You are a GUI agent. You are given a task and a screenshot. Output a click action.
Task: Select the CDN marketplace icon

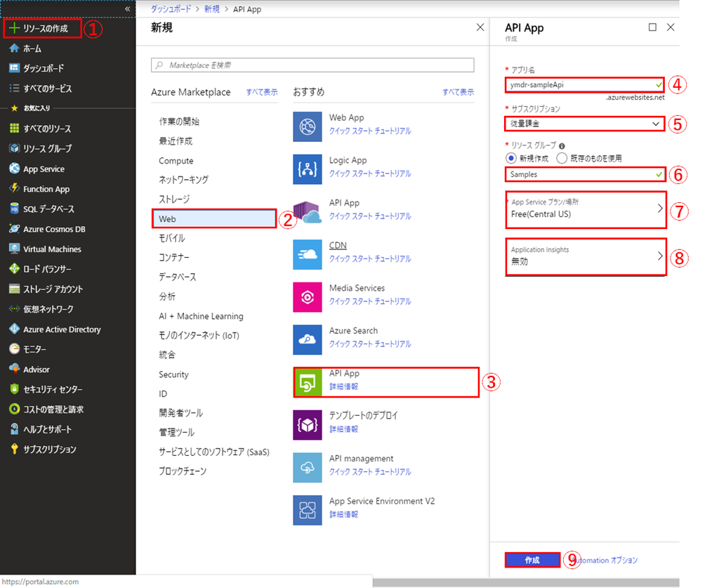pos(308,254)
